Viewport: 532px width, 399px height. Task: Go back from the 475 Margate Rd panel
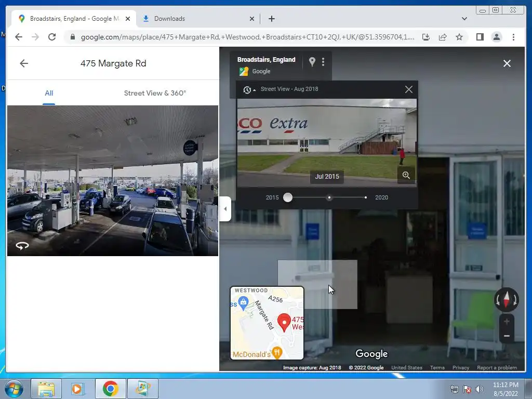click(x=24, y=63)
